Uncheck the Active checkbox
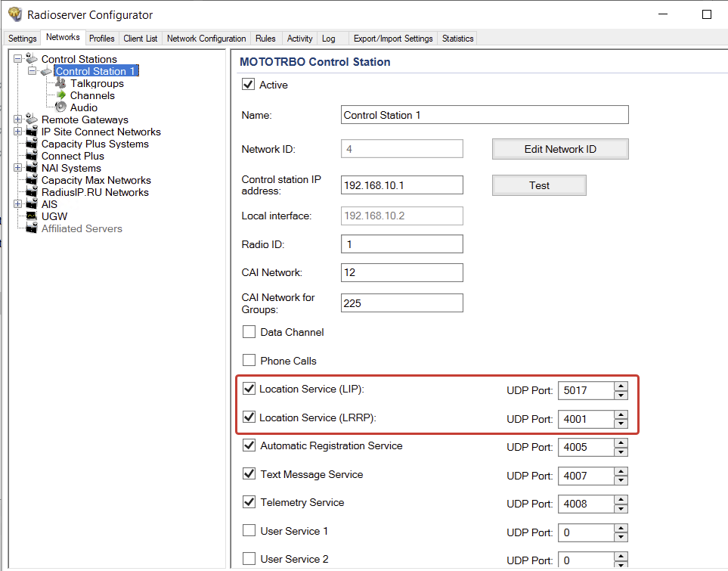 point(249,85)
